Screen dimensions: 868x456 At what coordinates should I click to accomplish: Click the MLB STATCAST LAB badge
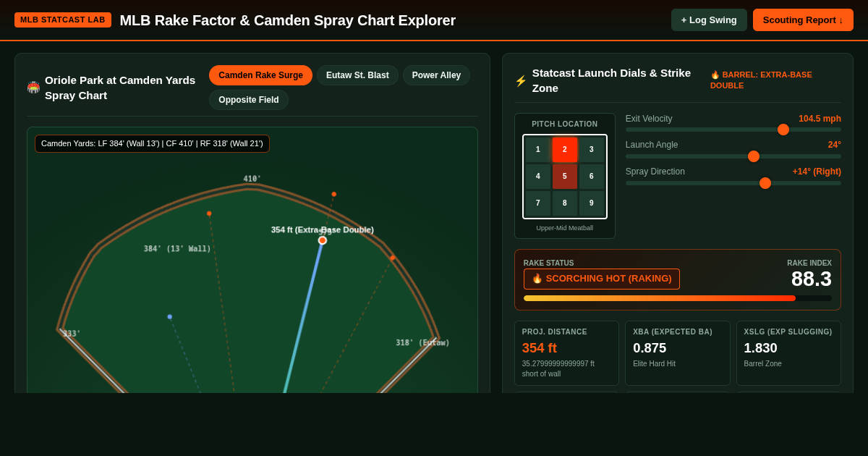63,20
